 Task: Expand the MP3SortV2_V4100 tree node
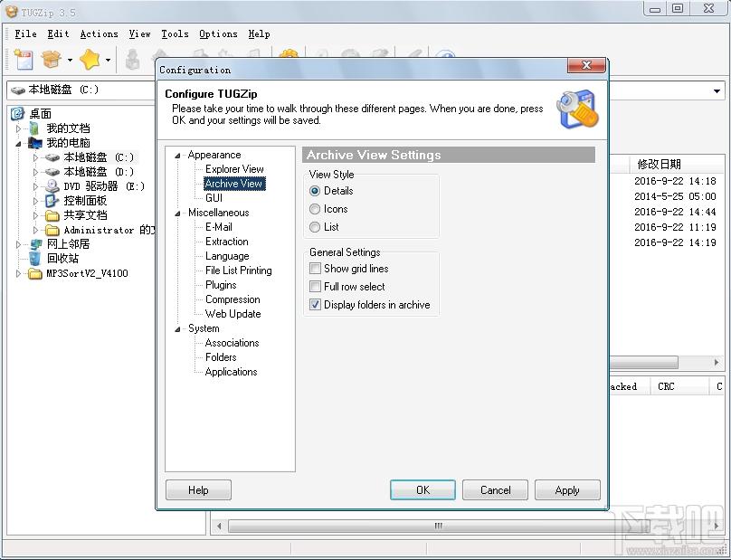click(19, 273)
